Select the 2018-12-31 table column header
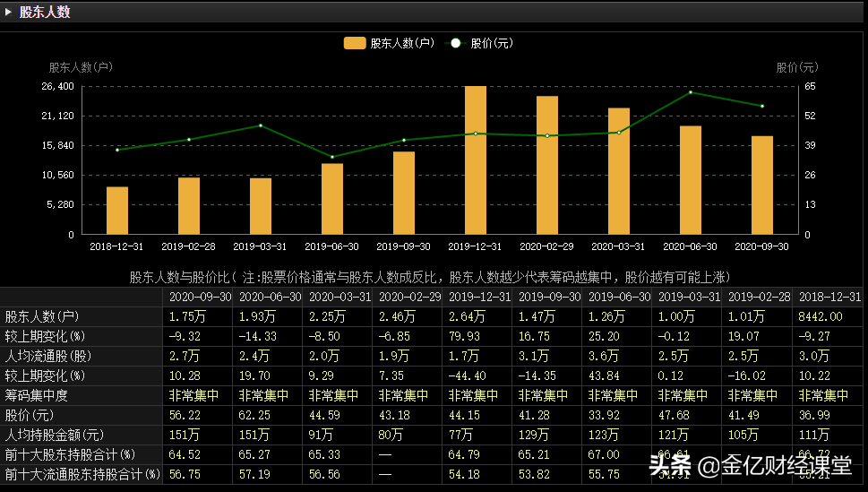This screenshot has height=492, width=868. [x=829, y=297]
